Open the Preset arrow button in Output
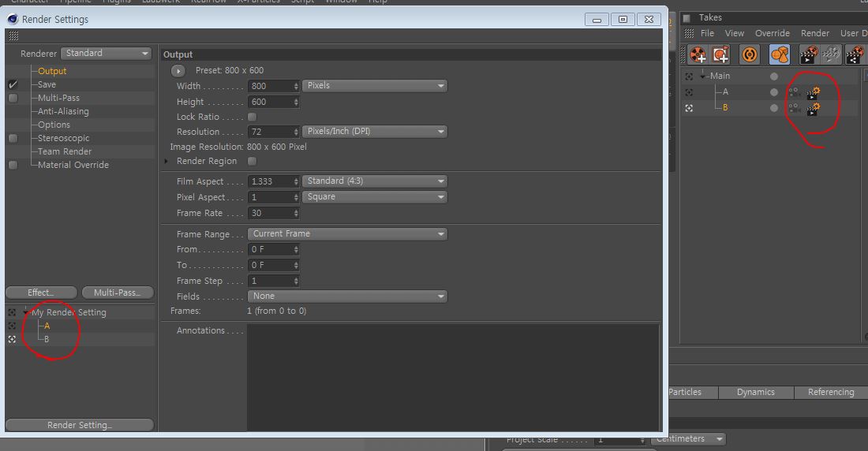The width and height of the screenshot is (868, 451). pyautogui.click(x=178, y=71)
